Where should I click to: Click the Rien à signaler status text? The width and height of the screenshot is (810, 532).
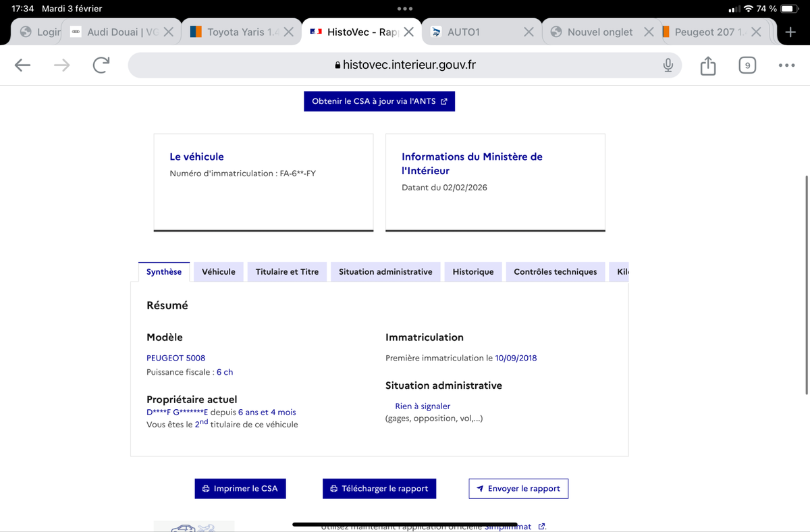coord(423,406)
